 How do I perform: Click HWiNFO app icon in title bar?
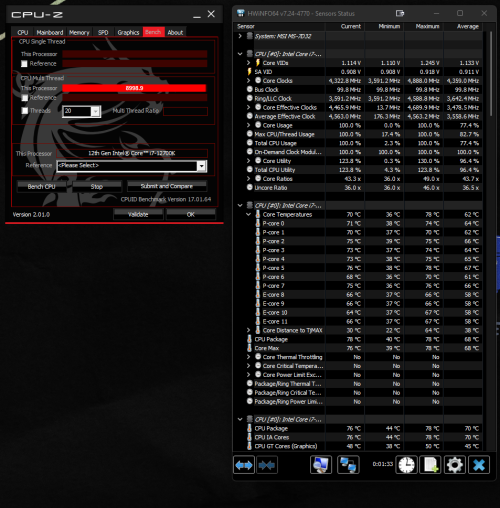point(241,13)
